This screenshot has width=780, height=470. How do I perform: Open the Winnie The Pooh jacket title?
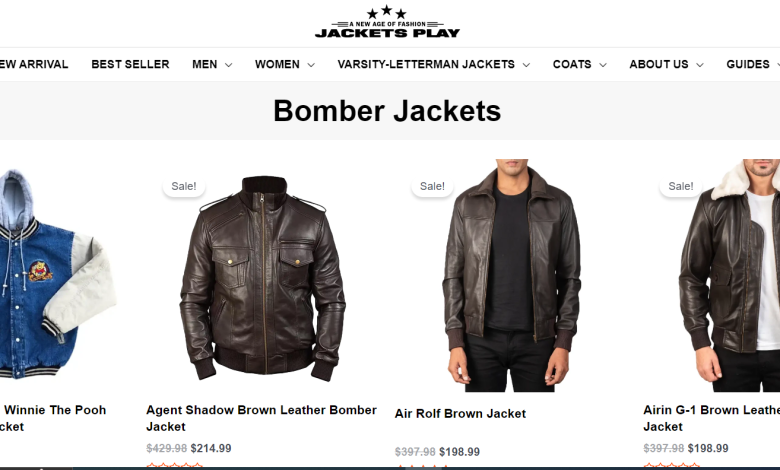point(53,418)
